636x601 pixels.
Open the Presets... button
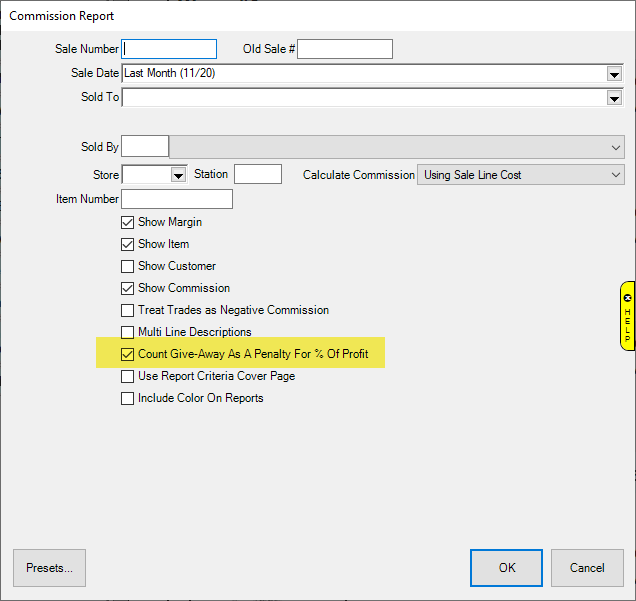point(49,568)
